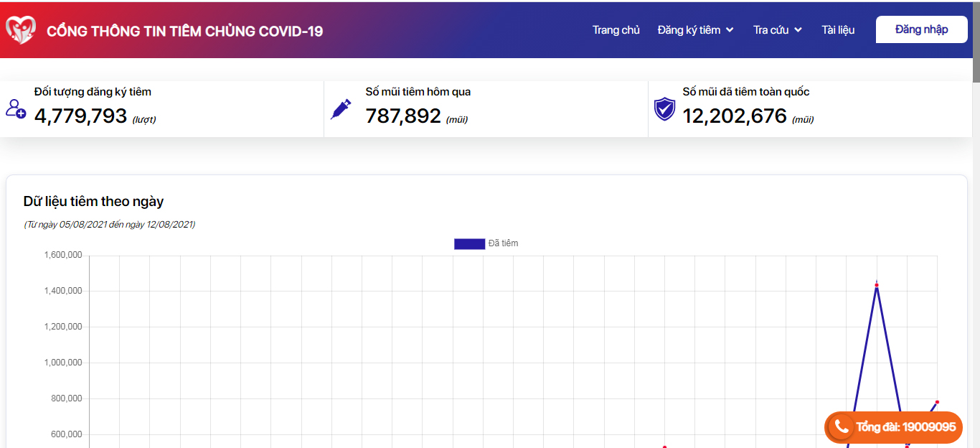
Task: Click the heart logo icon in header
Action: [x=20, y=30]
